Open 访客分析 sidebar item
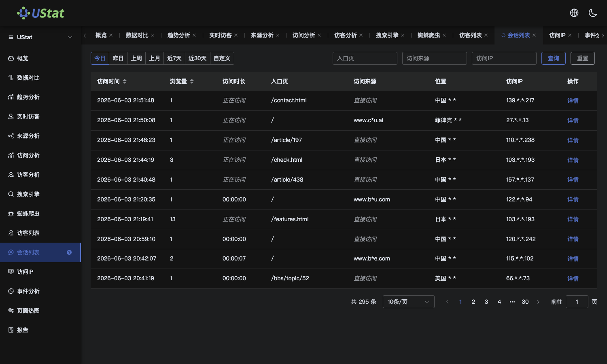Image resolution: width=607 pixels, height=364 pixels. 40,175
